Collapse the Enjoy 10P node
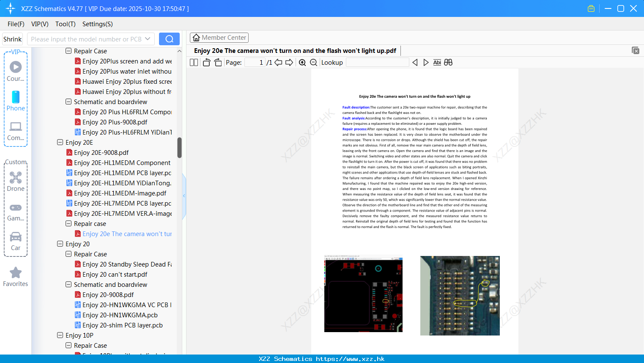 pos(60,335)
